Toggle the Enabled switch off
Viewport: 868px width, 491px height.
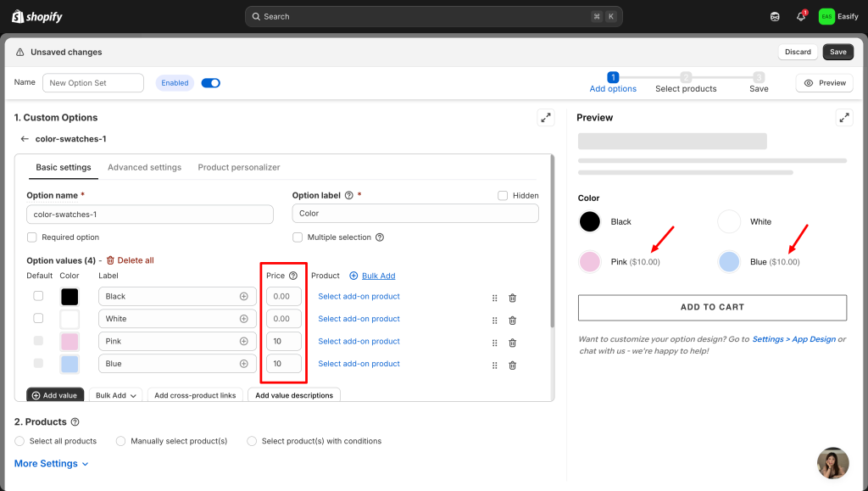210,83
